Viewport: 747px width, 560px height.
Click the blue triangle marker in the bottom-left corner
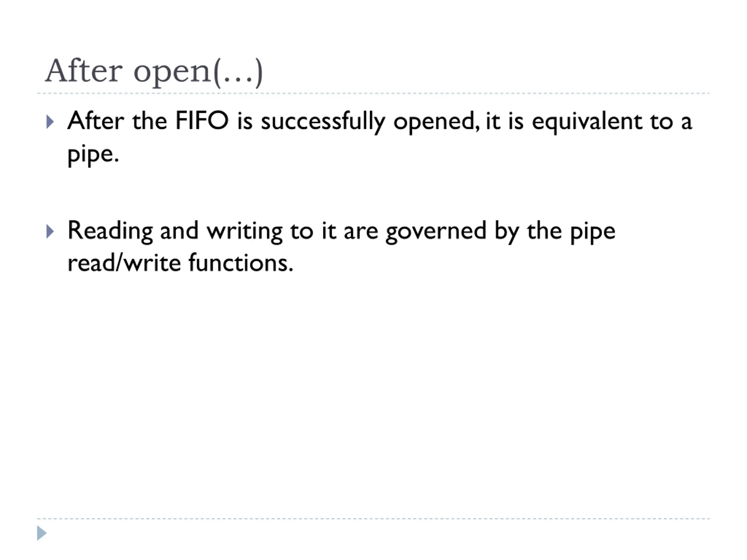tap(41, 533)
